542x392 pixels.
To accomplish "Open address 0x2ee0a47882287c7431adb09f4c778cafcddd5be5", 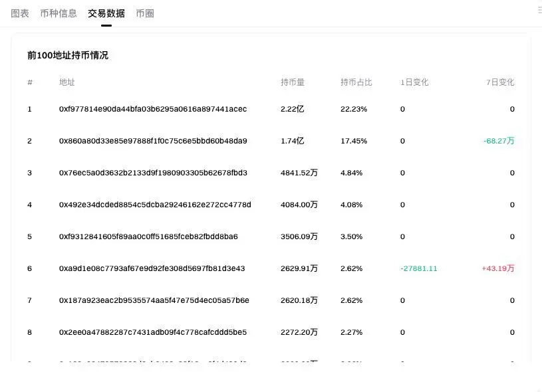I will point(153,332).
